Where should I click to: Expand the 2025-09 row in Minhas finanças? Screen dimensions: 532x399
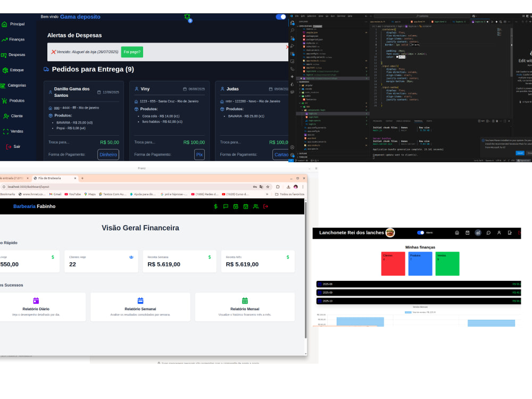[418, 293]
